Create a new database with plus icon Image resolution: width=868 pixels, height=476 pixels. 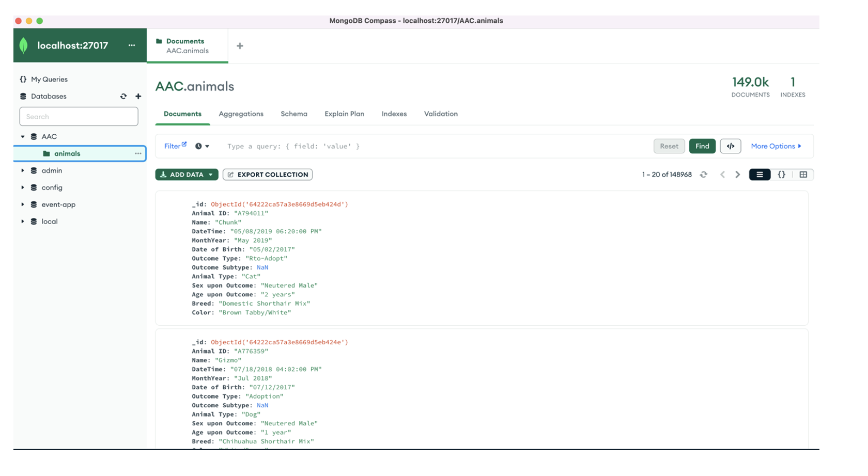(x=138, y=97)
